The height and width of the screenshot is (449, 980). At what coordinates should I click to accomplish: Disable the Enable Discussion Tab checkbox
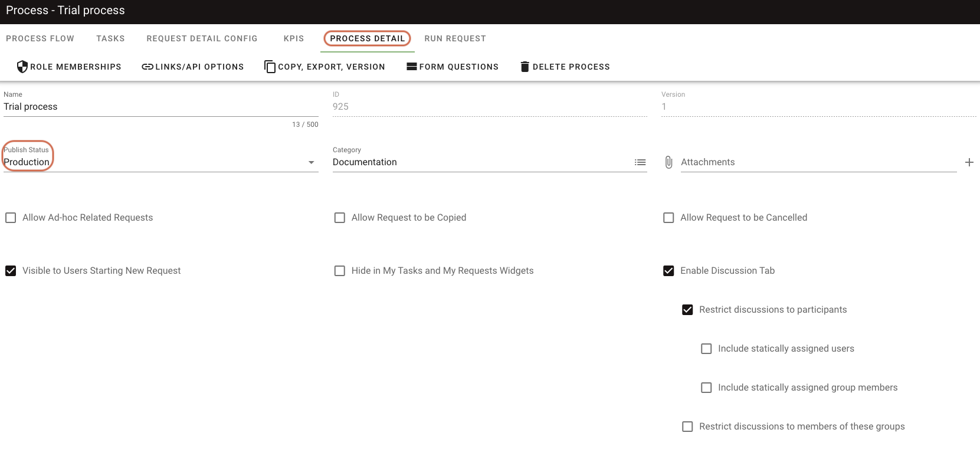(x=668, y=271)
